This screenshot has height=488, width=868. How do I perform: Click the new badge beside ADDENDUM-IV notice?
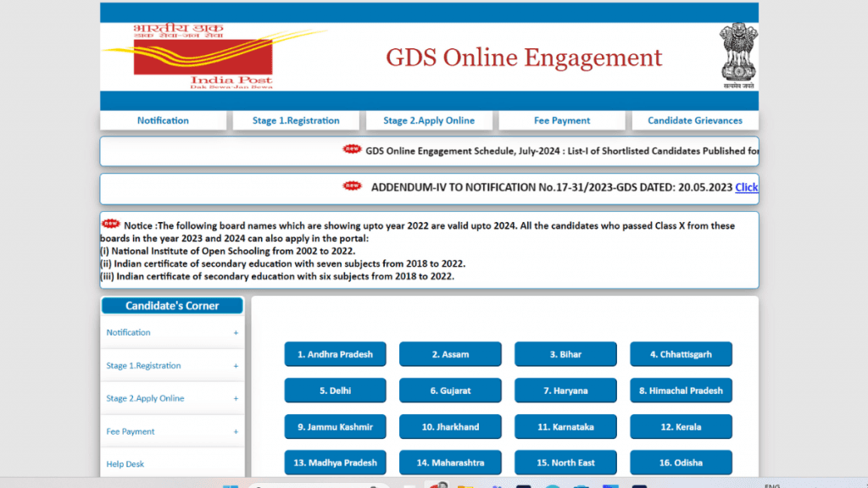tap(352, 186)
